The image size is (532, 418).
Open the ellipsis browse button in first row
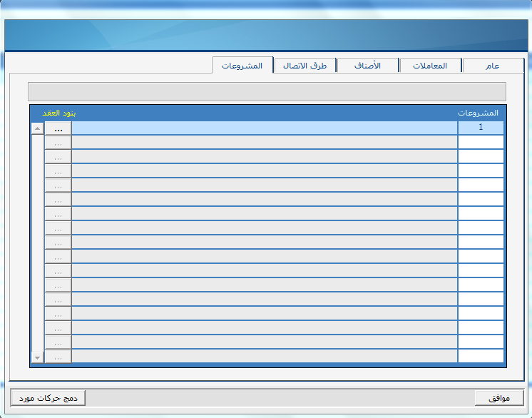tap(58, 128)
